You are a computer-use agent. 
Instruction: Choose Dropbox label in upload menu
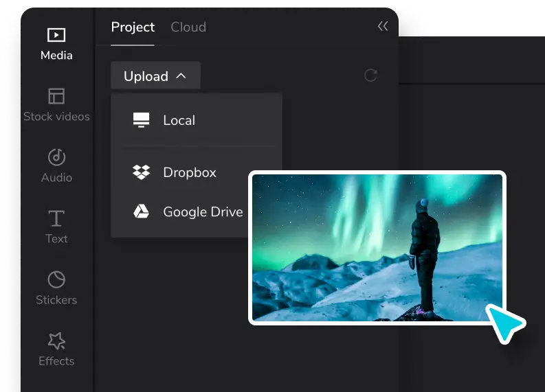[x=190, y=172]
